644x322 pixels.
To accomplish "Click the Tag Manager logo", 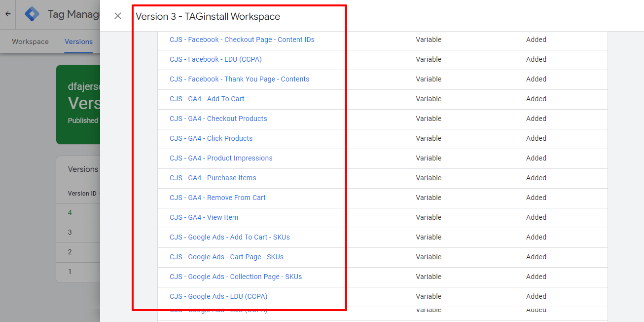I will [x=32, y=14].
